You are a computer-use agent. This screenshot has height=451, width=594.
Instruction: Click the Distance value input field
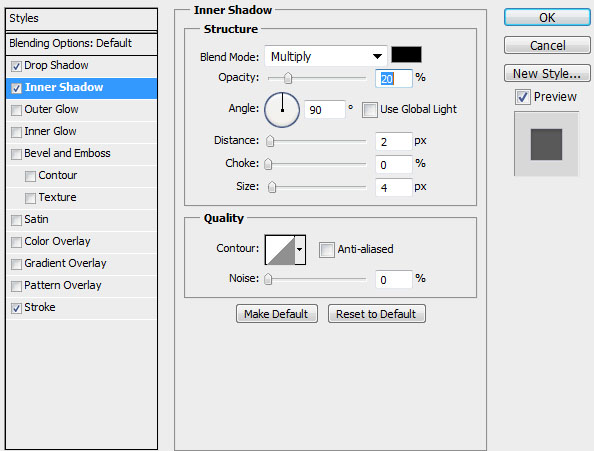click(394, 142)
